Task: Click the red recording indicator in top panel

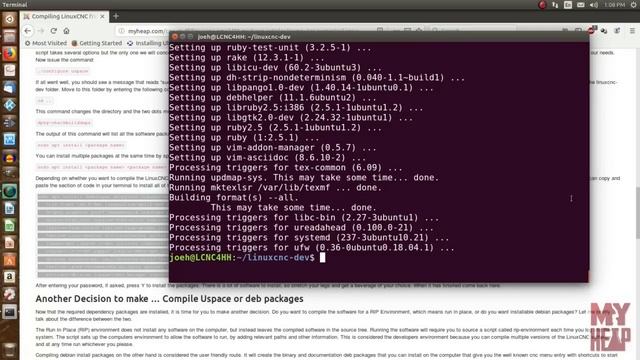Action: point(542,5)
